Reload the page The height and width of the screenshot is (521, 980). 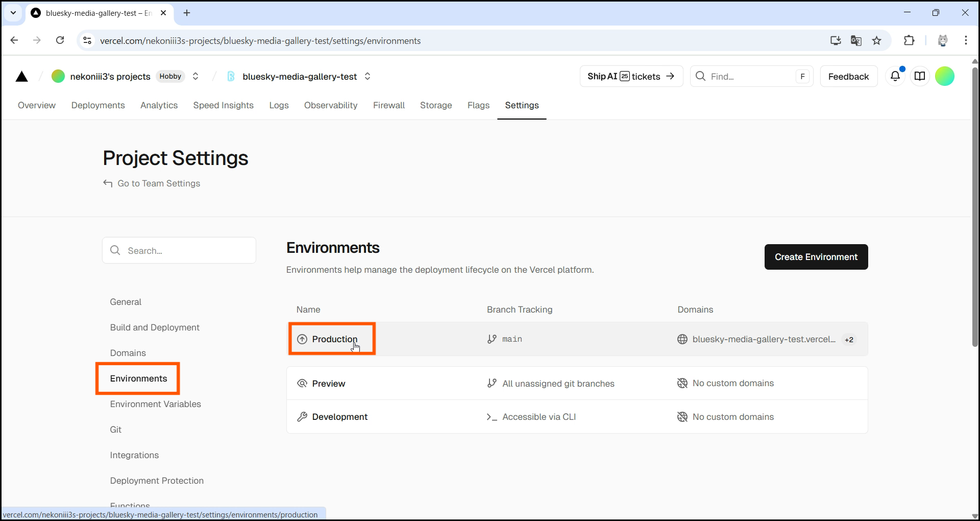[60, 40]
